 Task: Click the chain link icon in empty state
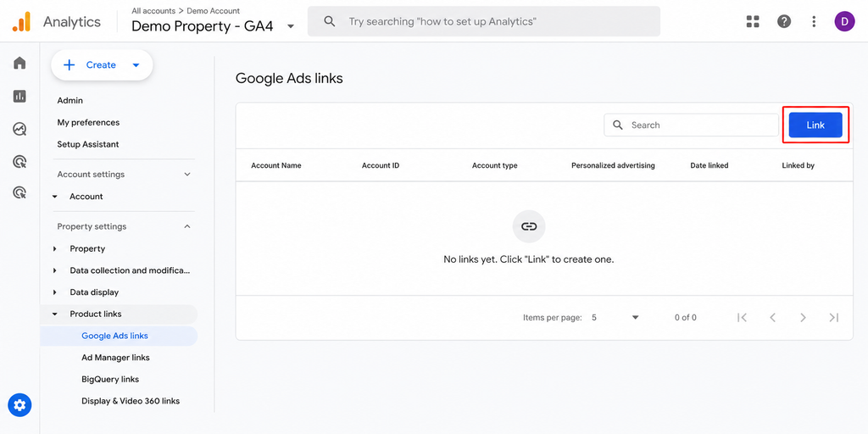tap(529, 226)
